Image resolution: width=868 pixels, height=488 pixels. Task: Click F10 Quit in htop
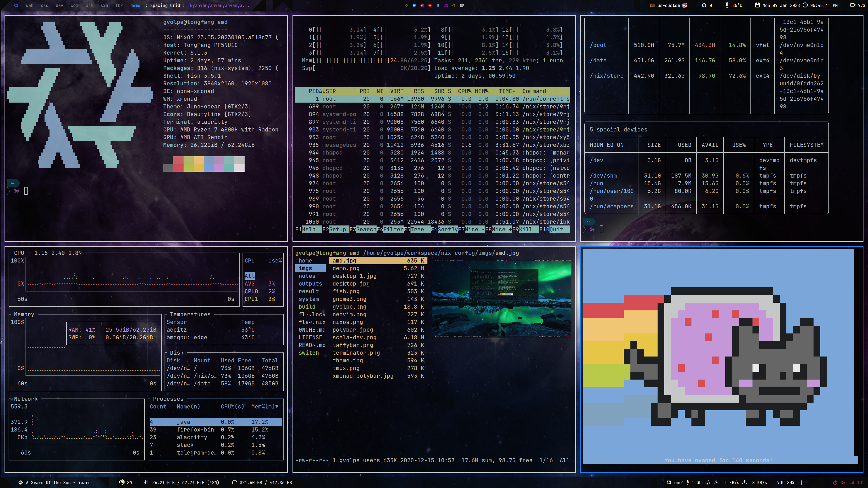pos(556,229)
